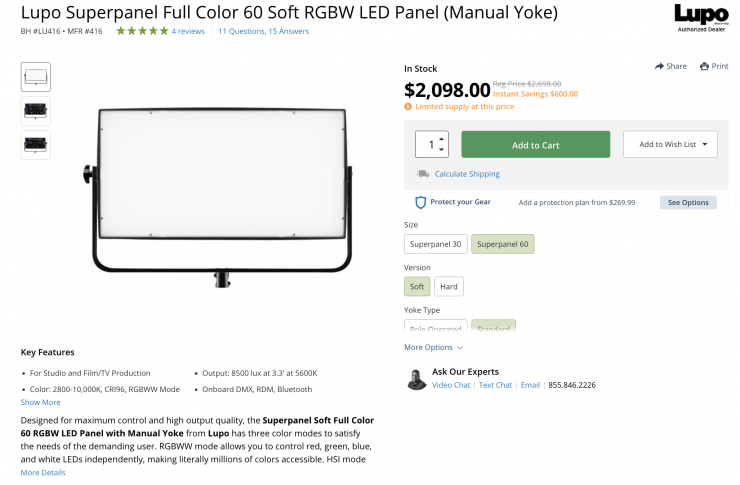Click the Share arrow icon

click(x=660, y=66)
